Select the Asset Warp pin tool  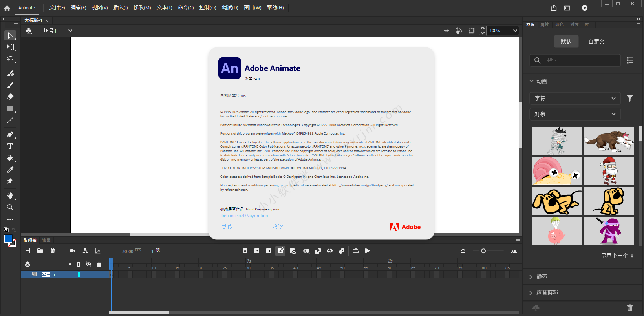point(10,181)
